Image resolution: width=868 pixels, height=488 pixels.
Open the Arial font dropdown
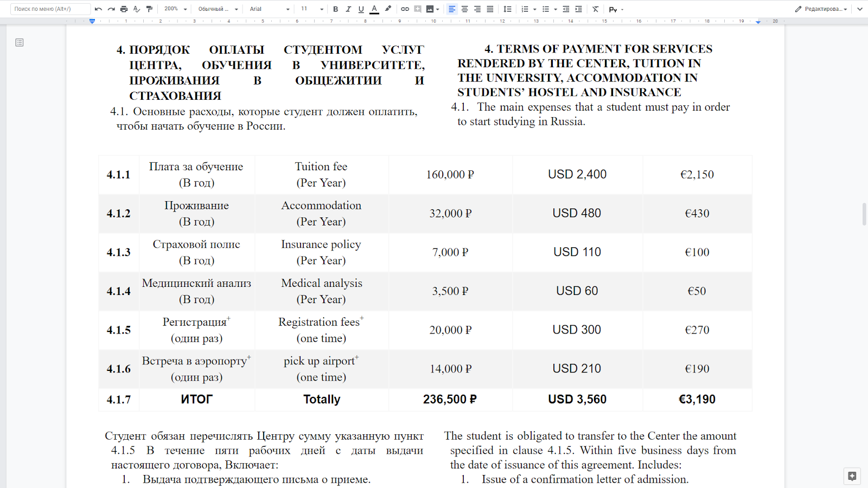click(x=270, y=9)
